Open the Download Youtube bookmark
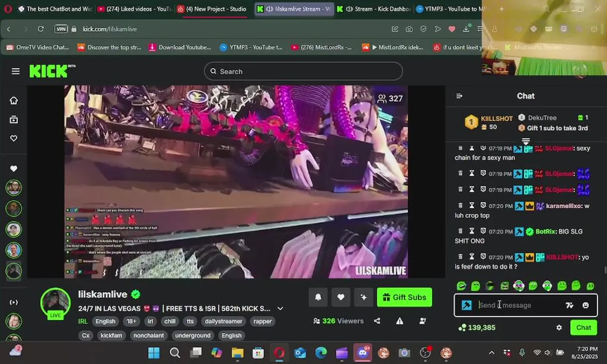 point(180,47)
